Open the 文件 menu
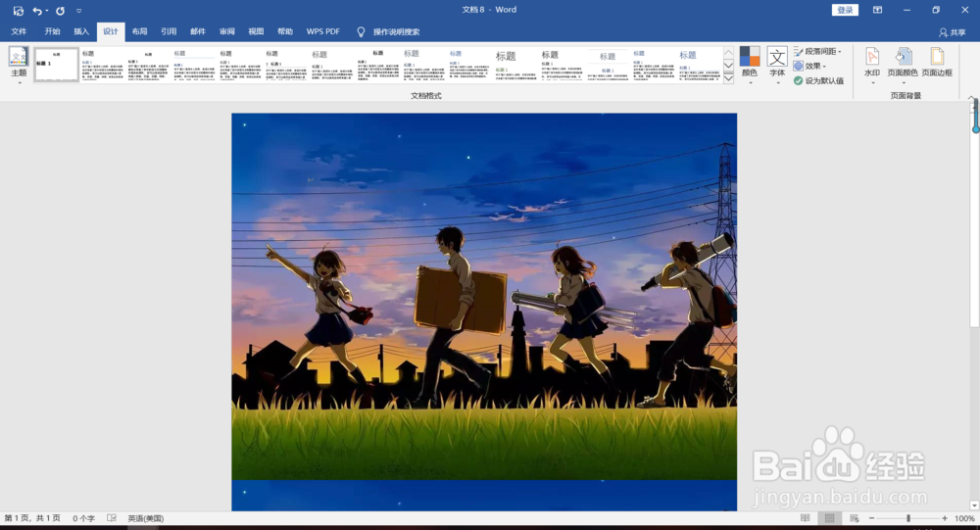The width and height of the screenshot is (980, 530). 19,31
